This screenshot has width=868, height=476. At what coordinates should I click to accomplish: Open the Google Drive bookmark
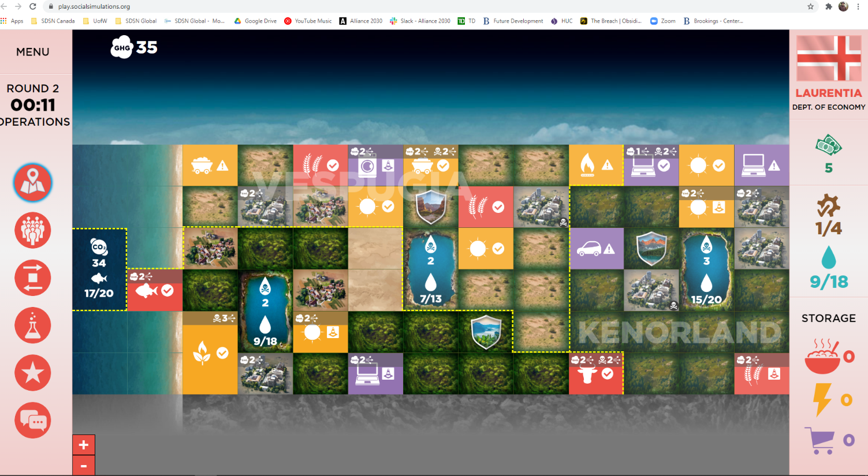point(255,21)
